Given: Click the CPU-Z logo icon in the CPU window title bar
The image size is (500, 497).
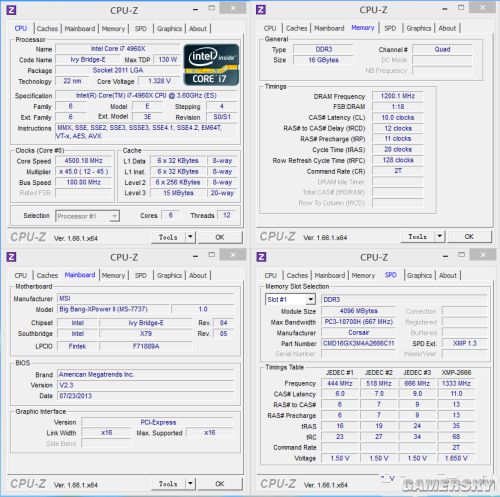Looking at the screenshot, I should pyautogui.click(x=11, y=10).
